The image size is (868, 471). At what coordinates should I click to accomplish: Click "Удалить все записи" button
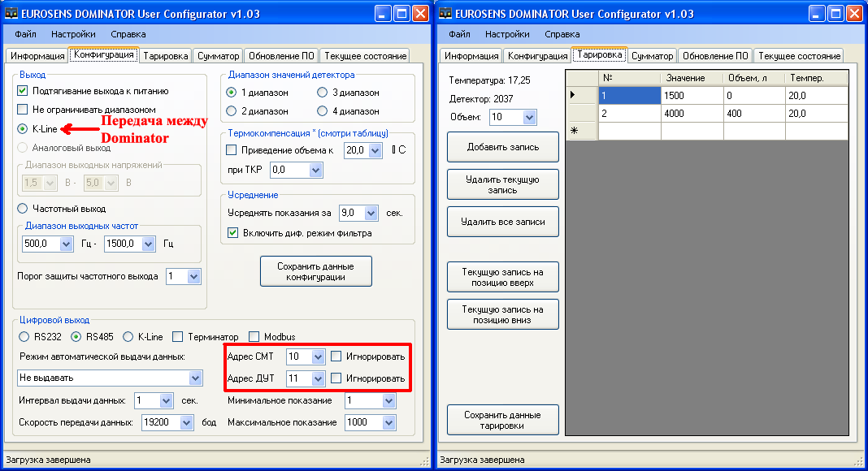tap(501, 221)
